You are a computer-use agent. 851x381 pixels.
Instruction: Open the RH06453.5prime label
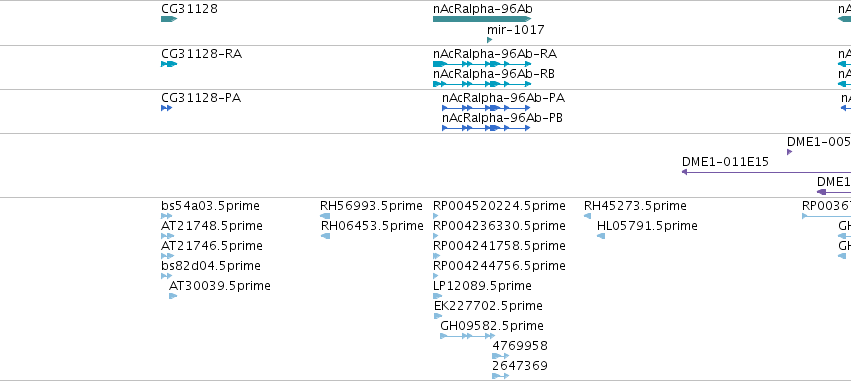[x=372, y=225]
